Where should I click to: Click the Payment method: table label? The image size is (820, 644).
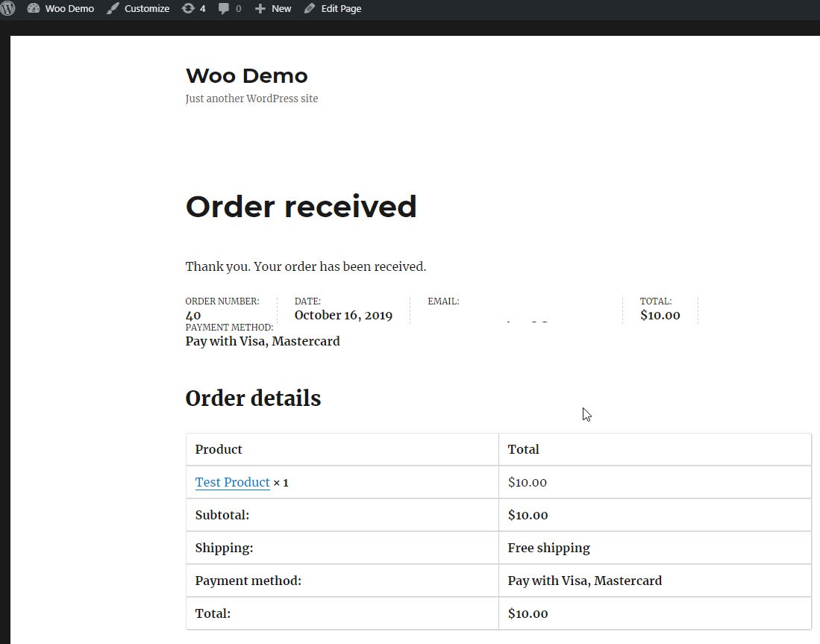point(248,581)
